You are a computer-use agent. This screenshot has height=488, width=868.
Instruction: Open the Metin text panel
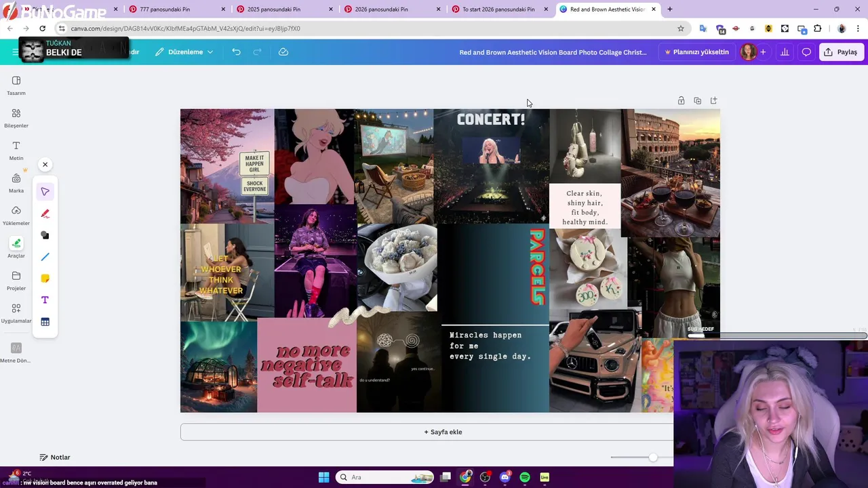click(x=16, y=150)
